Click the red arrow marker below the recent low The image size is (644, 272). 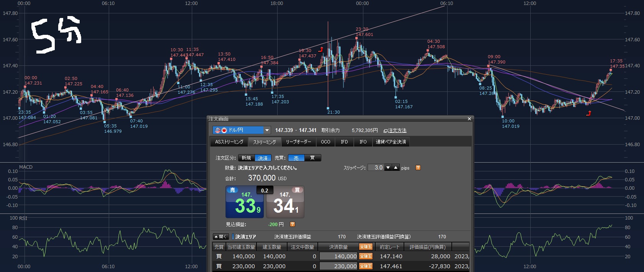pos(589,113)
